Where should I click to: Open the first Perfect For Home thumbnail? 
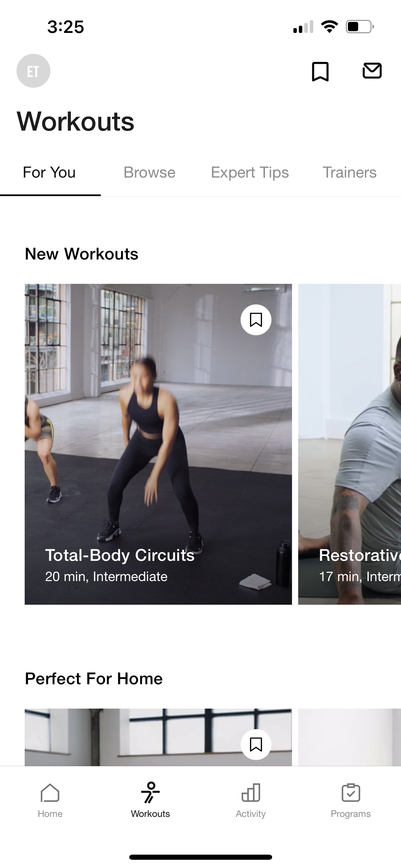158,737
